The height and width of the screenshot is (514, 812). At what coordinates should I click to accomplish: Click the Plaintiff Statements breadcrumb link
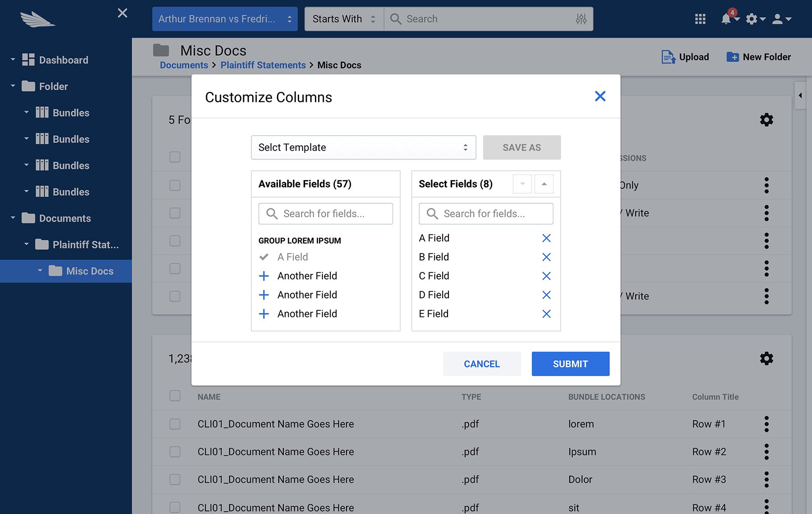click(263, 65)
